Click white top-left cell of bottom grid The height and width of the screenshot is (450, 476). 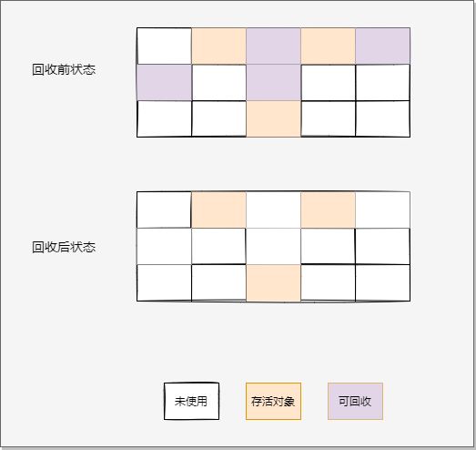(164, 210)
